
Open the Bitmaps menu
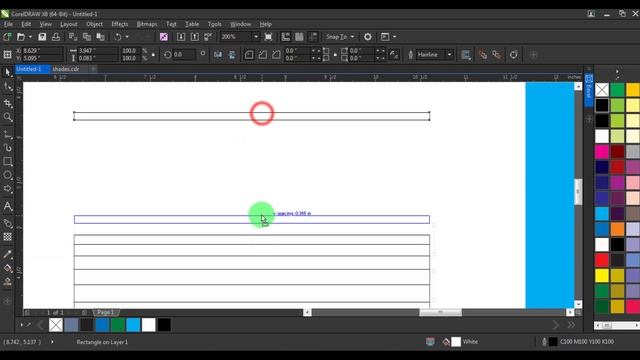pyautogui.click(x=147, y=24)
